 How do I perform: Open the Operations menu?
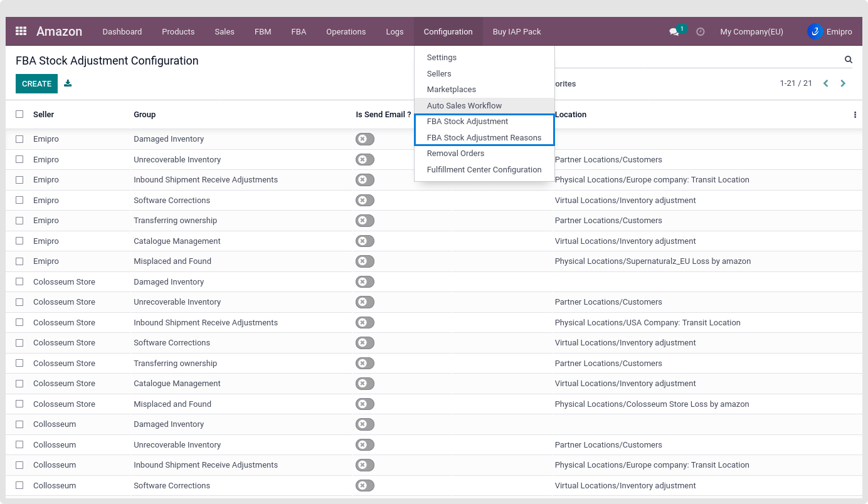point(346,32)
